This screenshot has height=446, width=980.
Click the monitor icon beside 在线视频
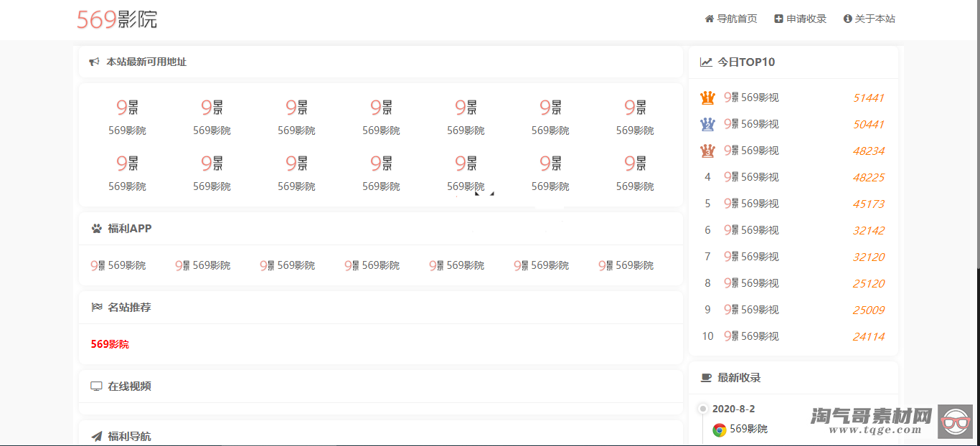tap(96, 386)
